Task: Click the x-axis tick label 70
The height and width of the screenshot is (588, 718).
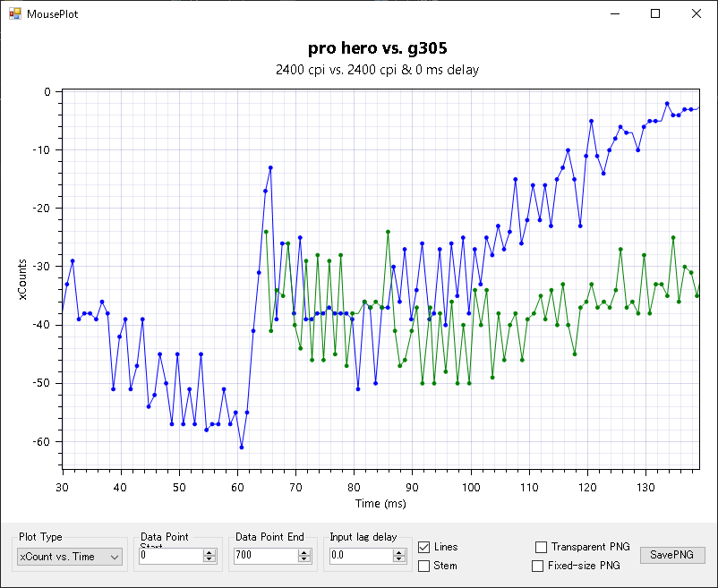Action: pyautogui.click(x=295, y=488)
